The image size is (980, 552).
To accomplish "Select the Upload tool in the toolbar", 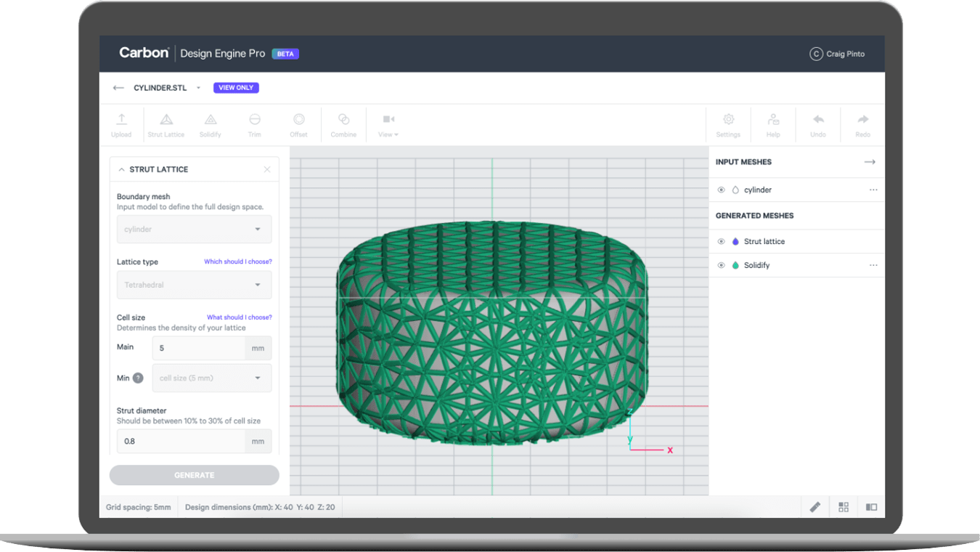I will pos(121,124).
